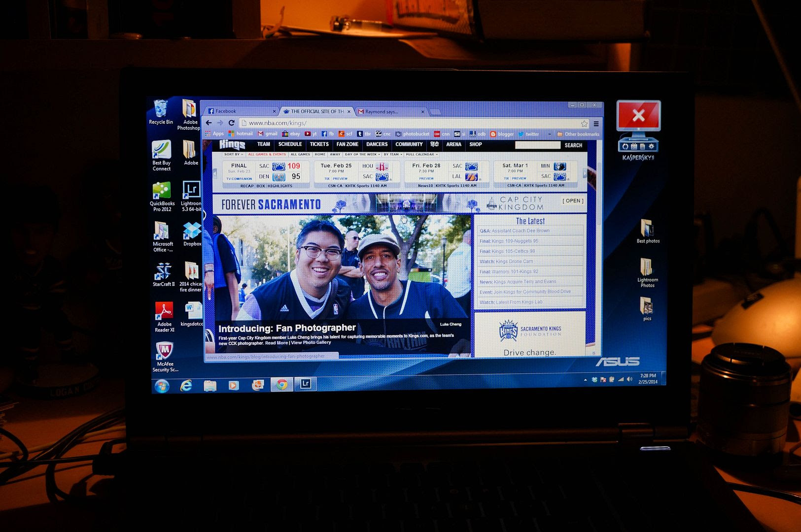Launch QuickBooks Pro 2012 from the desktop
Image resolution: width=801 pixels, height=532 pixels.
162,197
